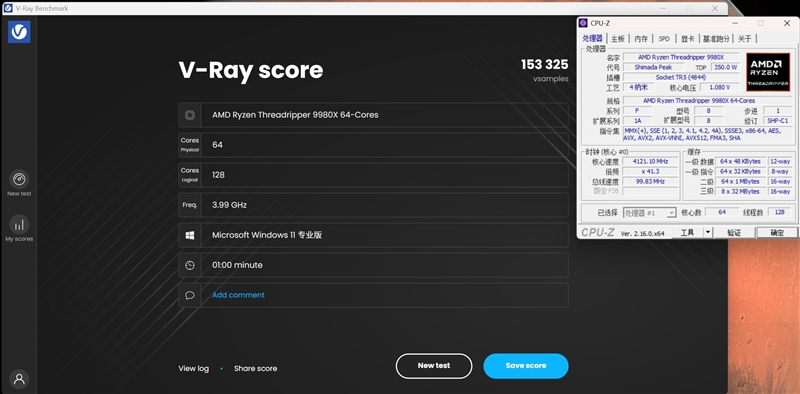Switch to 基准跑分 tab in CPU-Z
The height and width of the screenshot is (394, 800).
click(x=716, y=39)
